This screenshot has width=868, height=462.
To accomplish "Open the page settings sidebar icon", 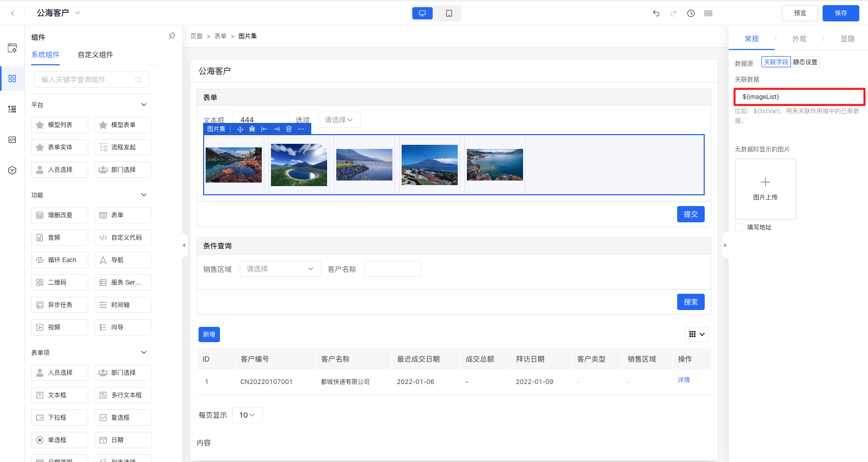I will click(x=12, y=48).
